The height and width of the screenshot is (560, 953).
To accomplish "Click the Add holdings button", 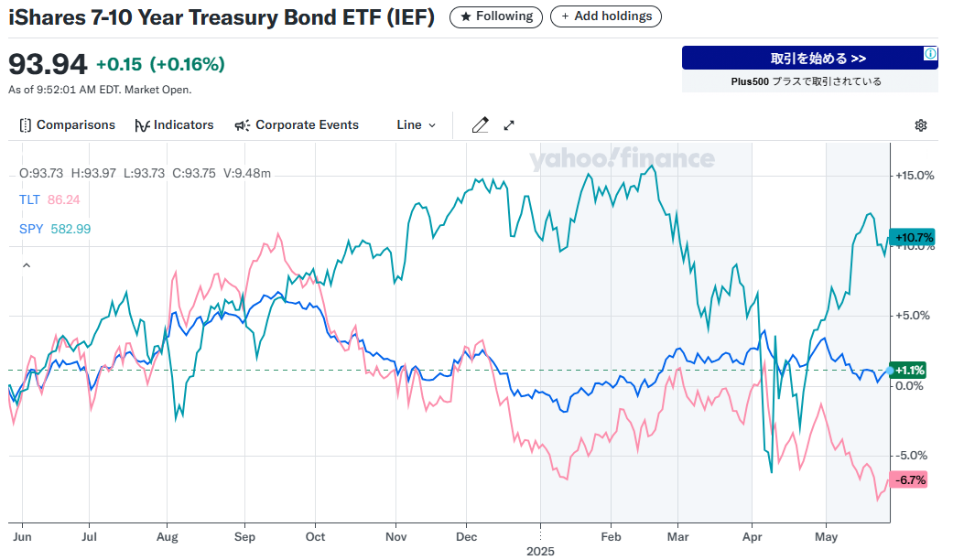I will tap(605, 16).
